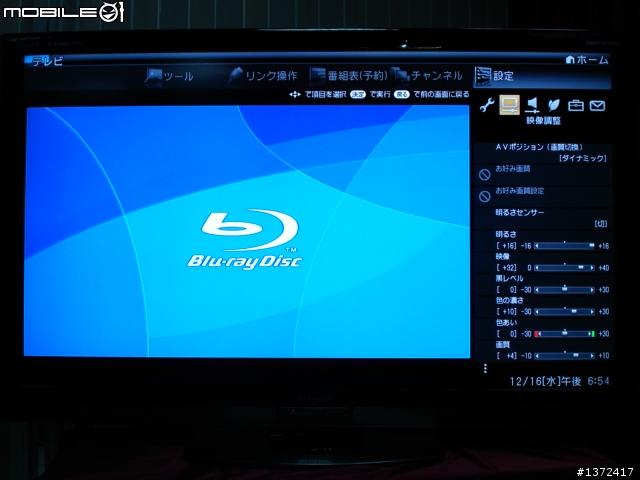The image size is (640, 480).
Task: Open the 番組表(予約) program guide menu
Action: 349,76
